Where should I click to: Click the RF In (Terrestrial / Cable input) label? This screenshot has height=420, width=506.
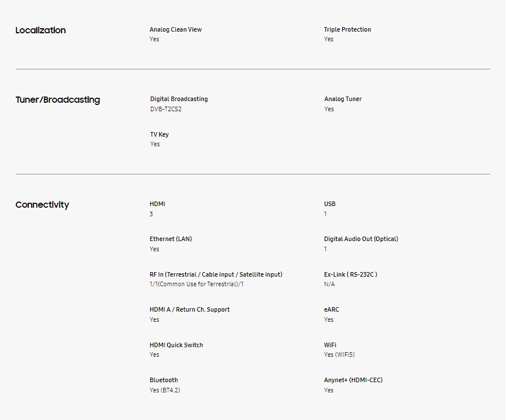pos(216,274)
